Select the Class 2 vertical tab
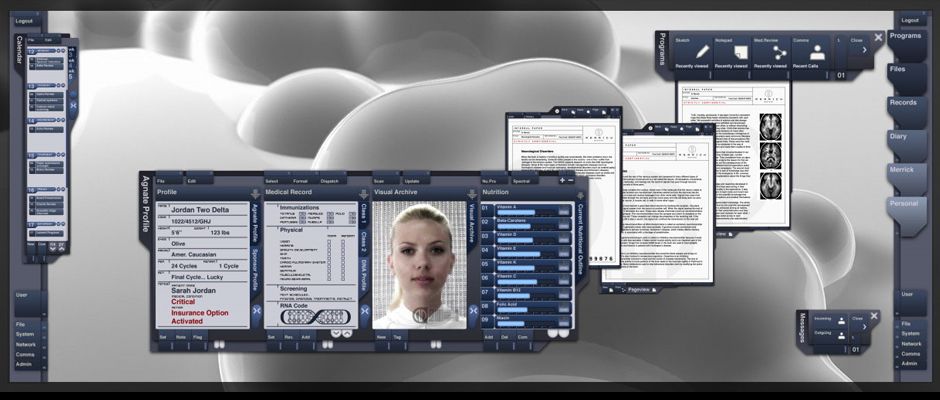The height and width of the screenshot is (400, 940). pos(363,242)
